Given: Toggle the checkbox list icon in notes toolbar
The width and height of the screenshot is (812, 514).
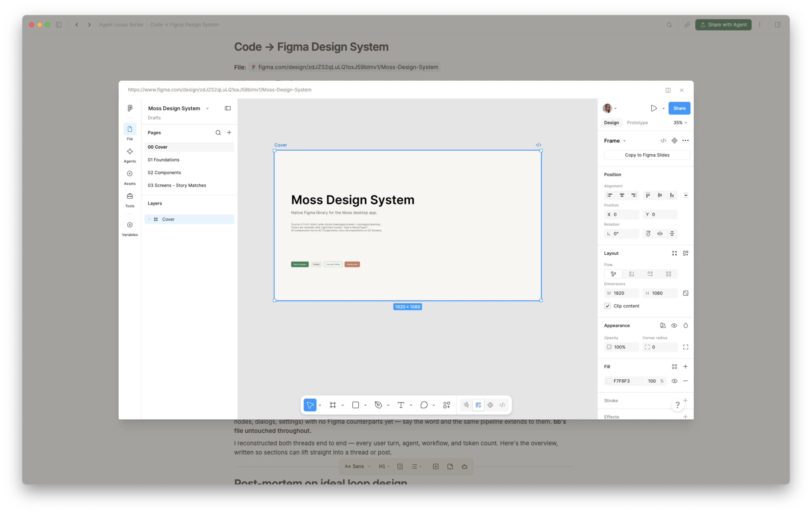Looking at the screenshot, I should coord(400,466).
